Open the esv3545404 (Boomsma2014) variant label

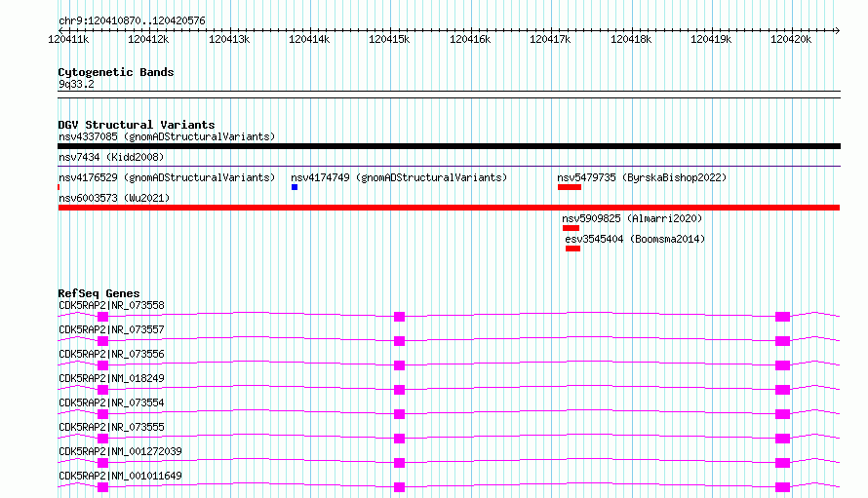point(635,239)
